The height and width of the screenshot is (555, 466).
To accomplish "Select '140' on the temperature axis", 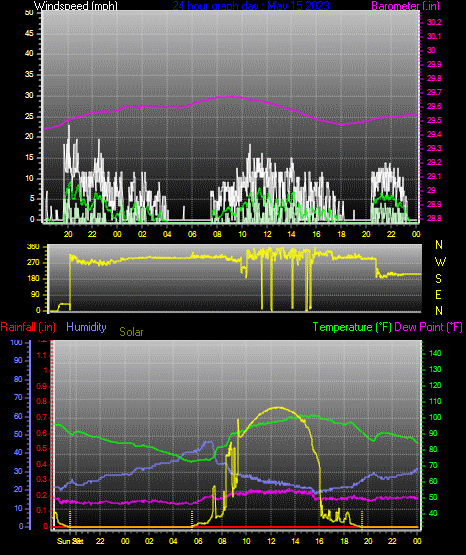I will [435, 353].
